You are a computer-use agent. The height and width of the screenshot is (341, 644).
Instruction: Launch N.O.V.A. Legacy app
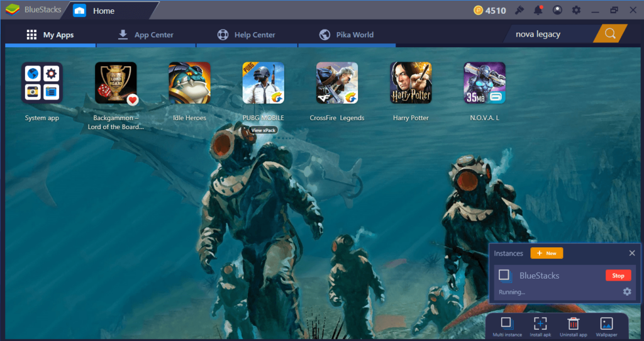(485, 83)
